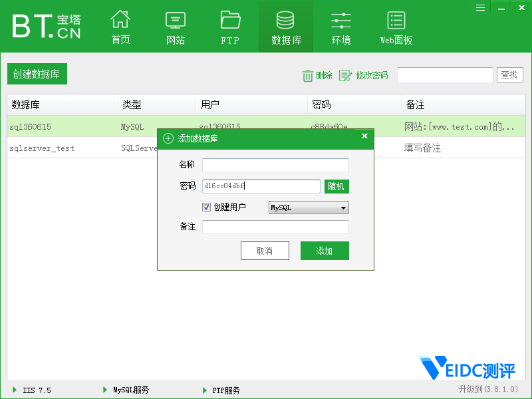Image resolution: width=532 pixels, height=399 pixels.
Task: Expand the MySQL database type dropdown
Action: tap(343, 208)
